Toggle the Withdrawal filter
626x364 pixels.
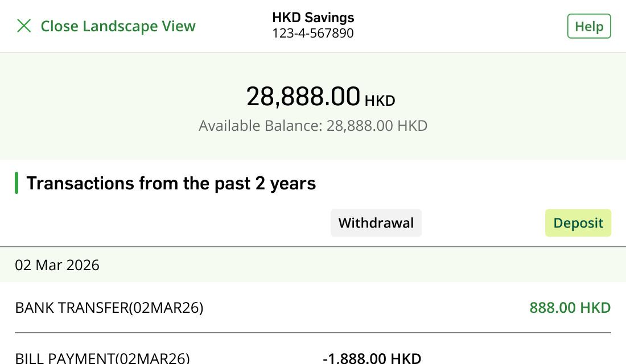pyautogui.click(x=376, y=223)
